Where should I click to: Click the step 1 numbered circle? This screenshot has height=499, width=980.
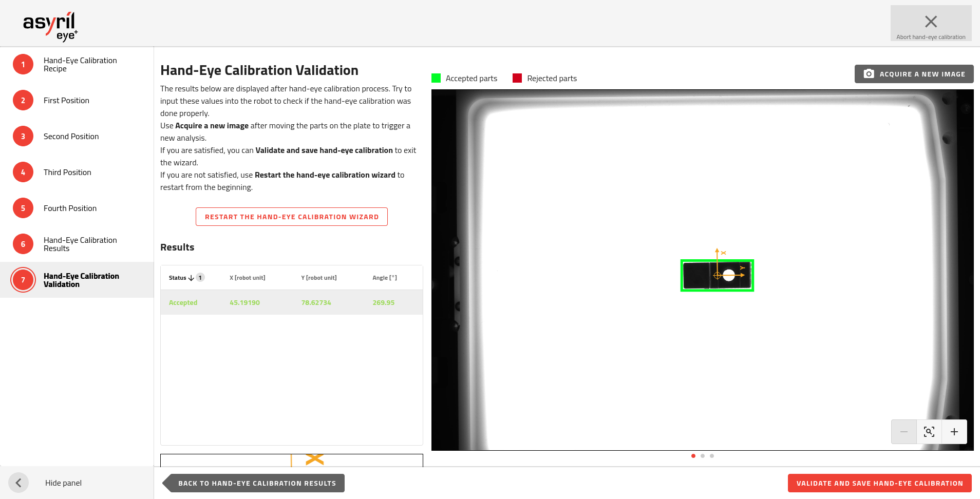point(23,65)
